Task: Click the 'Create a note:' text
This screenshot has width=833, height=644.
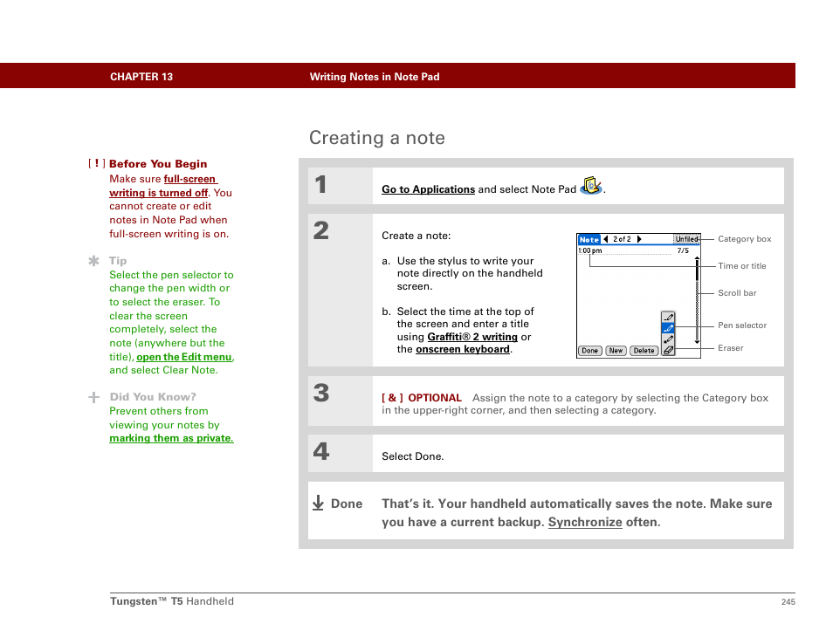Action: tap(416, 236)
